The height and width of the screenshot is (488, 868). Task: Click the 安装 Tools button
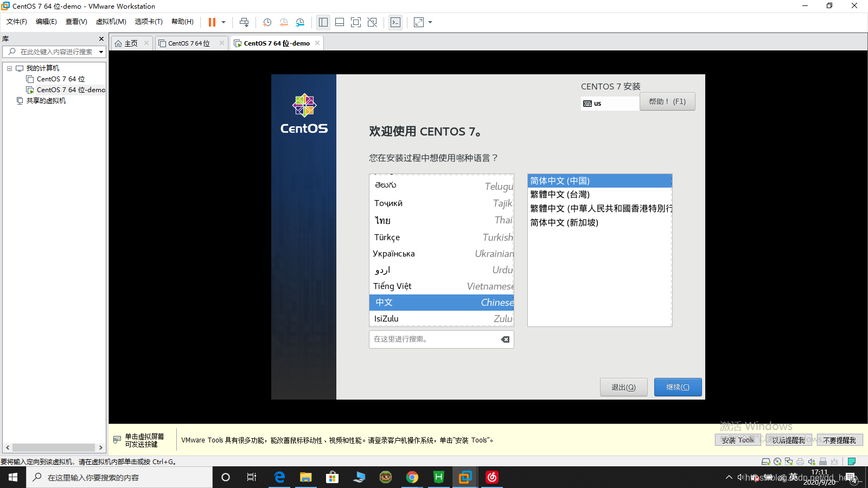click(738, 440)
